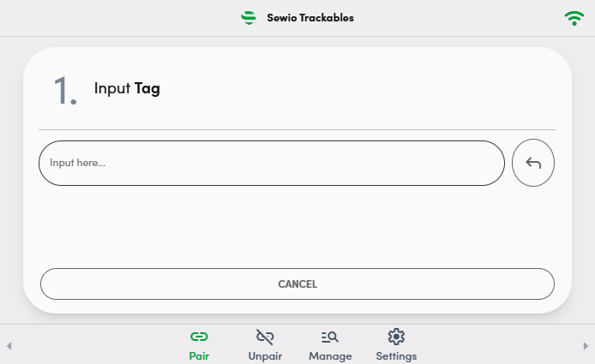Image resolution: width=595 pixels, height=364 pixels.
Task: Open the Manage list-search icon
Action: (330, 337)
